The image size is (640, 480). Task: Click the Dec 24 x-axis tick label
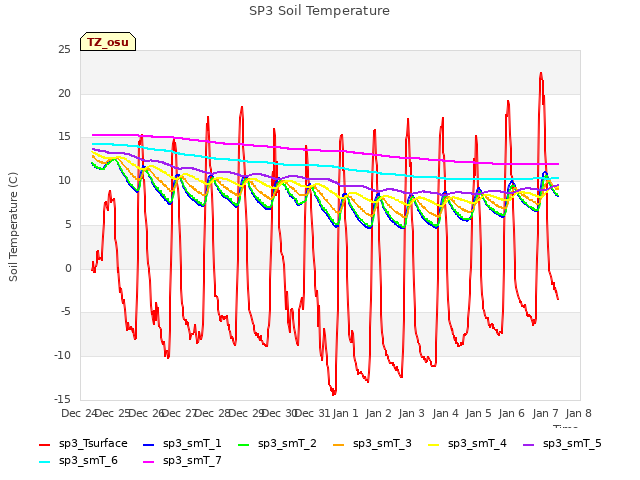pos(79,413)
